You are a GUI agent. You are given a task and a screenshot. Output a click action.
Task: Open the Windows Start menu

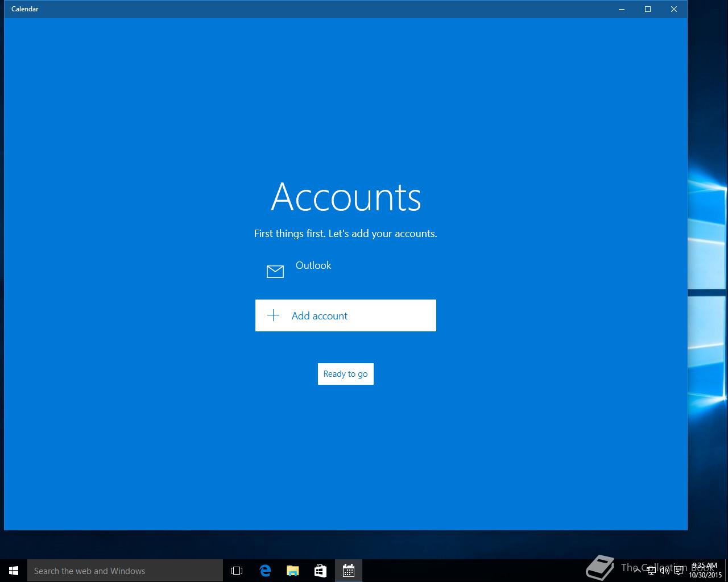point(14,571)
